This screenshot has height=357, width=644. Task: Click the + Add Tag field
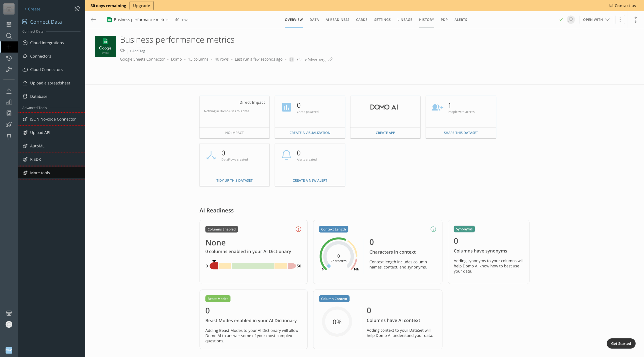(137, 51)
